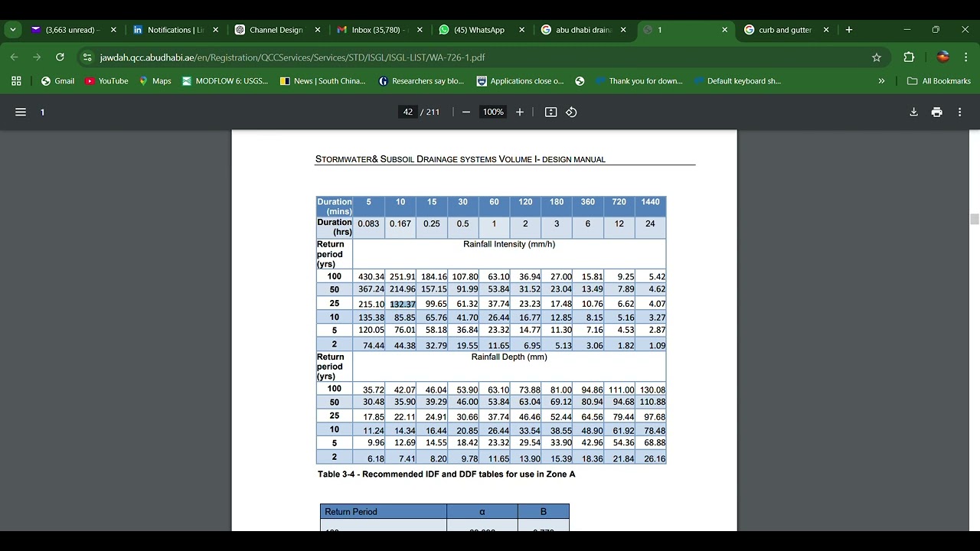
Task: Open MODFLOW 6: USGS bookmark
Action: click(x=225, y=81)
